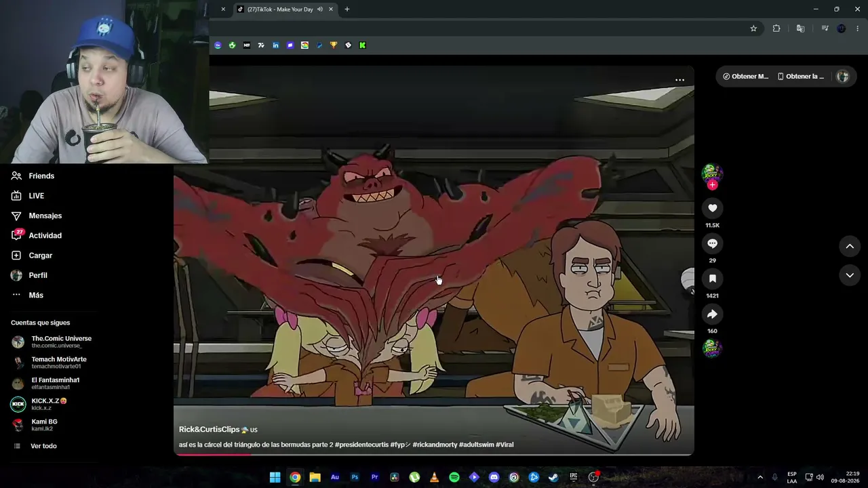Open Discord from the taskbar
This screenshot has height=488, width=868.
[x=494, y=477]
